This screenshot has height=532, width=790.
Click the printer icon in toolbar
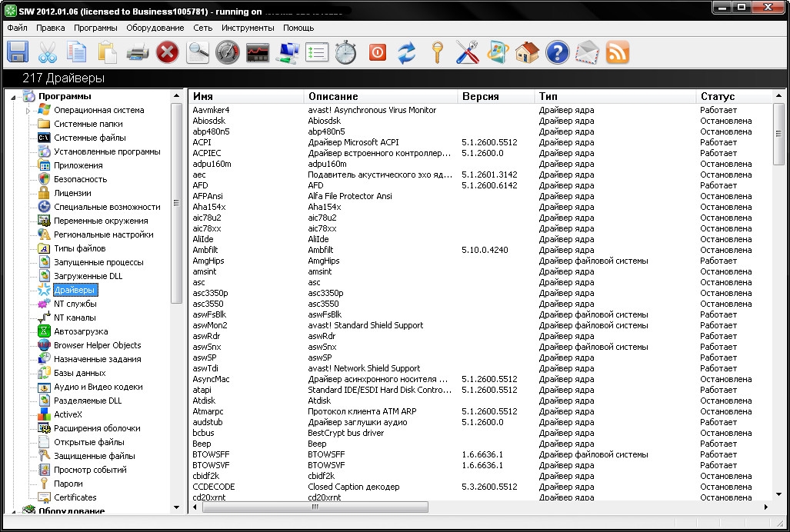[137, 52]
